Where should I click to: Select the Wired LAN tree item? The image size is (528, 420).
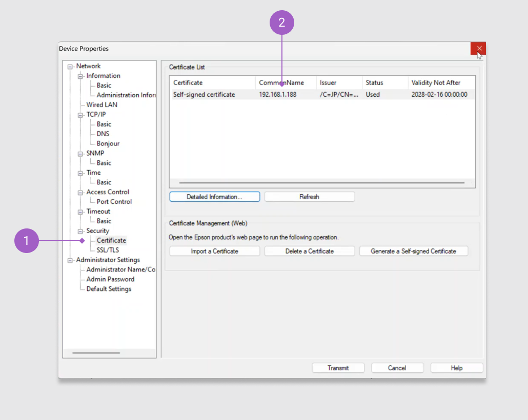point(101,104)
